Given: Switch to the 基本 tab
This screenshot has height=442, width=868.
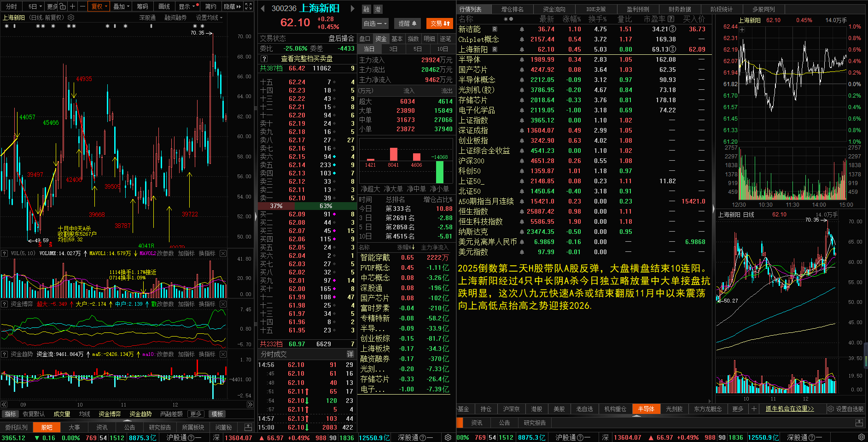Looking at the screenshot, I should 397,39.
